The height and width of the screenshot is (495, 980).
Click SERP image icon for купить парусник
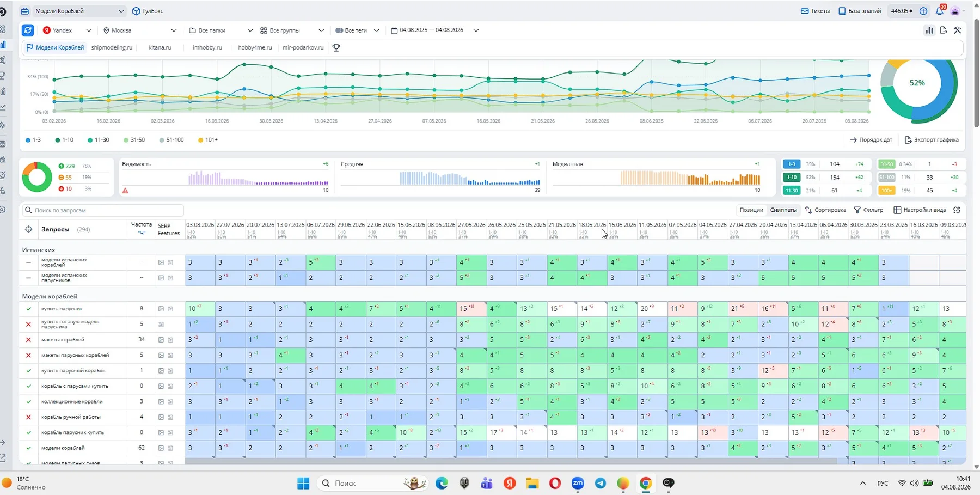point(161,309)
